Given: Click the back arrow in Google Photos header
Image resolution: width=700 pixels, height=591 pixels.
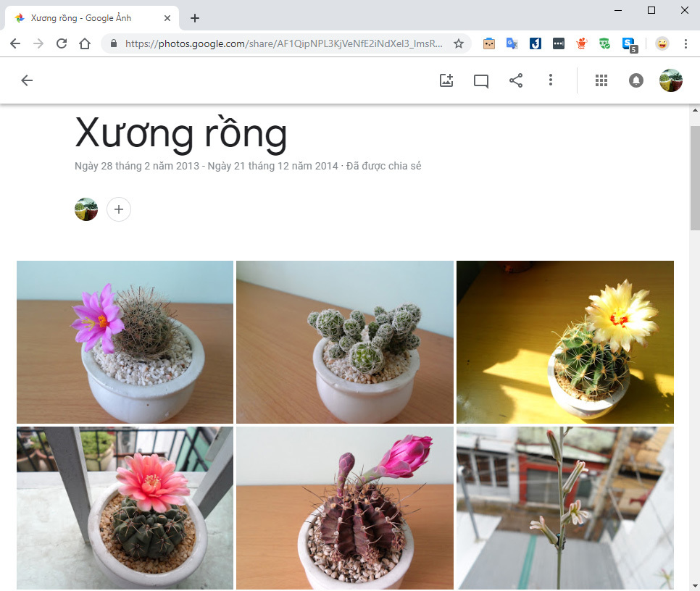Looking at the screenshot, I should tap(27, 80).
